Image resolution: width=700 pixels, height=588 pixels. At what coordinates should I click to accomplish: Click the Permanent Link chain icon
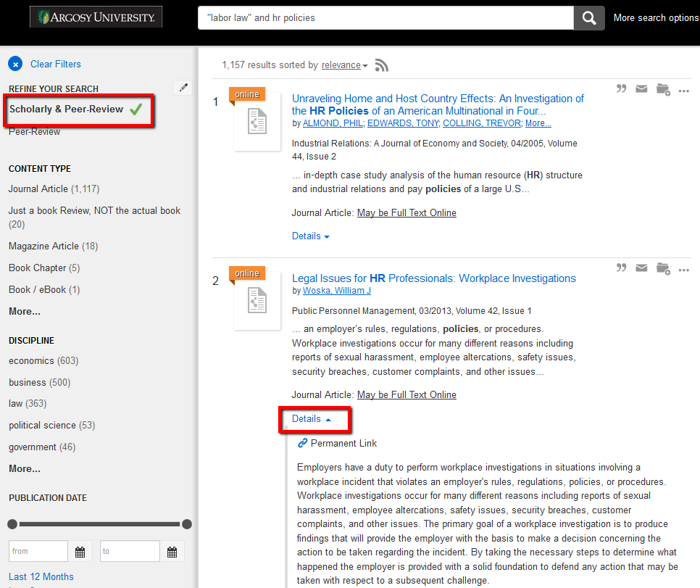[303, 443]
